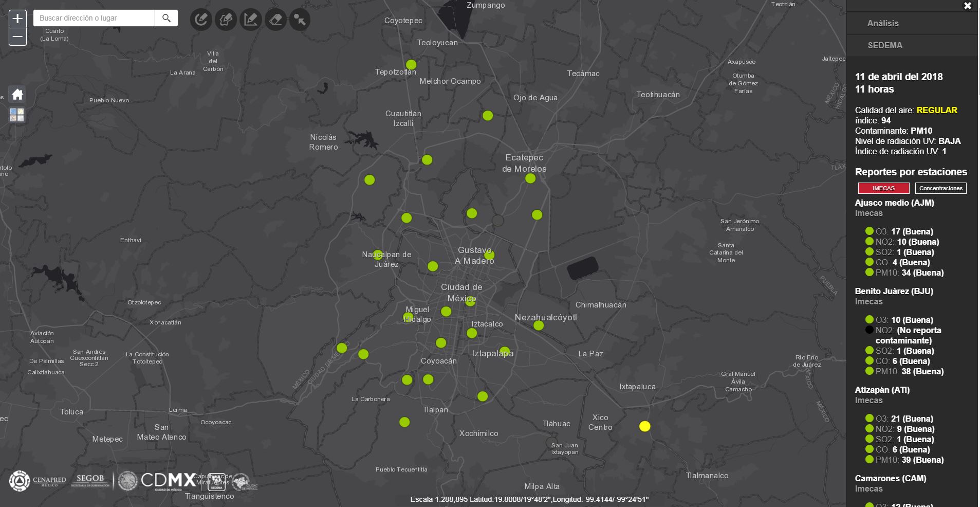Focus the Buscar dirección o lugar field
Screen dimensions: 980x507
[94, 18]
